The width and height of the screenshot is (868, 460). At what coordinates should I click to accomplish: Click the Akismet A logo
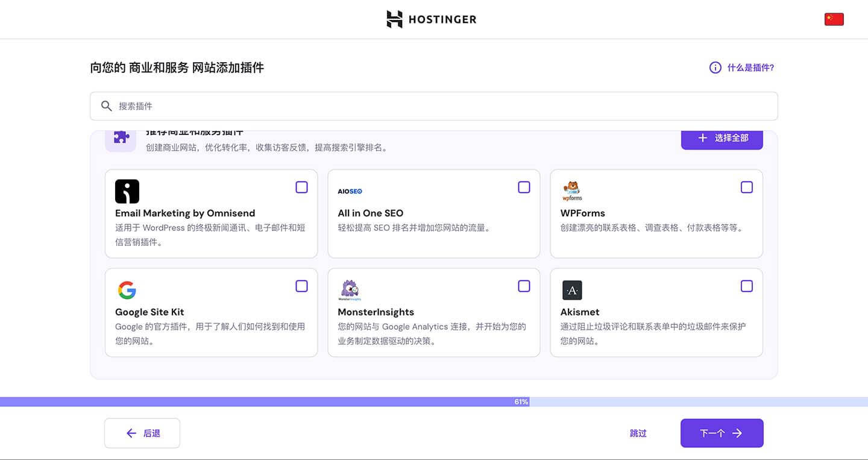tap(572, 290)
